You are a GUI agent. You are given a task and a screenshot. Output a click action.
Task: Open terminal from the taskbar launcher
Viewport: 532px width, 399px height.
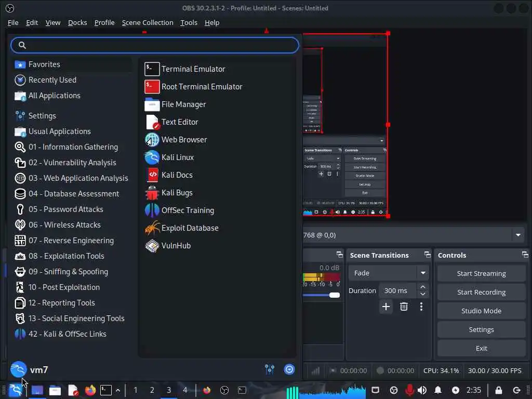(x=106, y=390)
